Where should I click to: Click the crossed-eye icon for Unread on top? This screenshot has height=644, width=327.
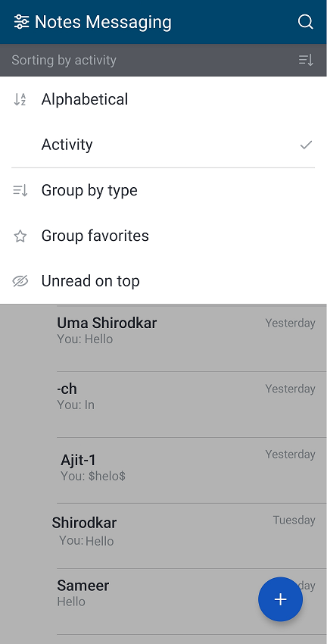(x=20, y=281)
